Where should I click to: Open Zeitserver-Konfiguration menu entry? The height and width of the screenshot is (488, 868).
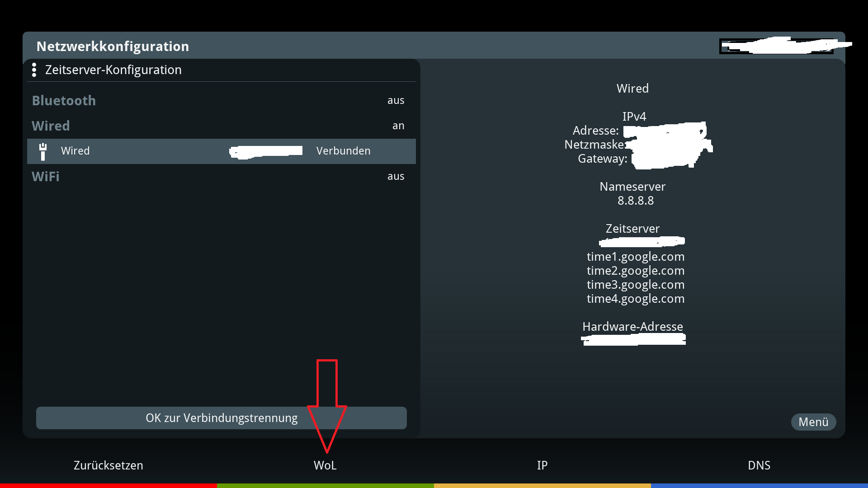pyautogui.click(x=113, y=70)
